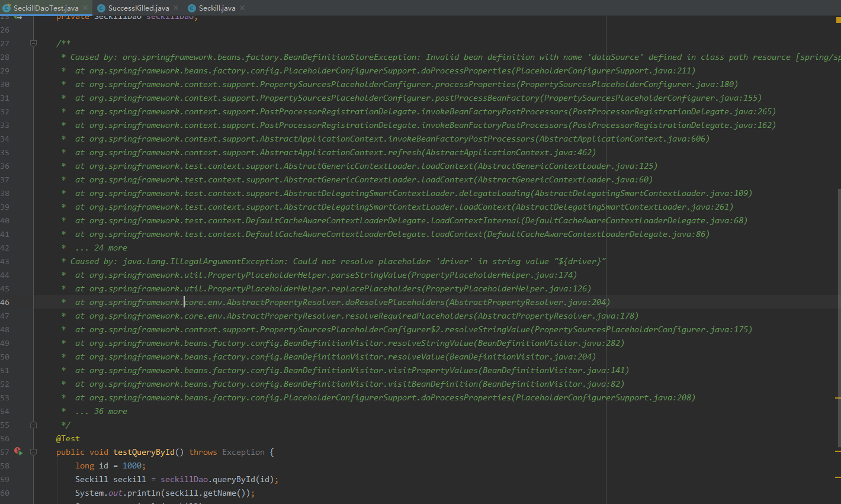
Task: Click the 1000 literal value
Action: tap(131, 466)
